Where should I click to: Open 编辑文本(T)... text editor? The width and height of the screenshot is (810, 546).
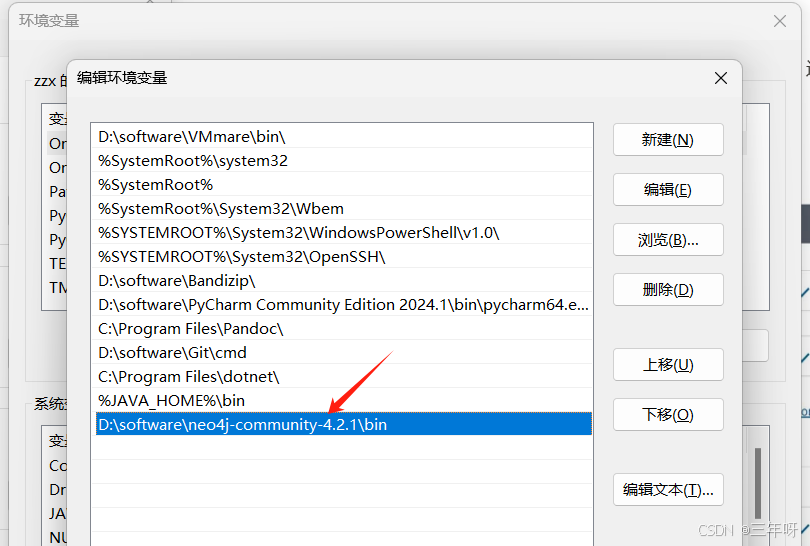[x=668, y=489]
